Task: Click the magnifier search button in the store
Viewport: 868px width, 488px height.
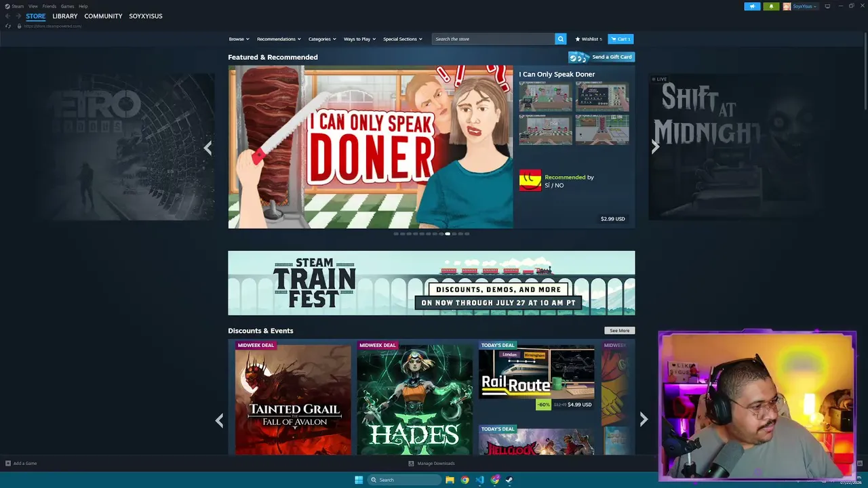Action: (560, 39)
